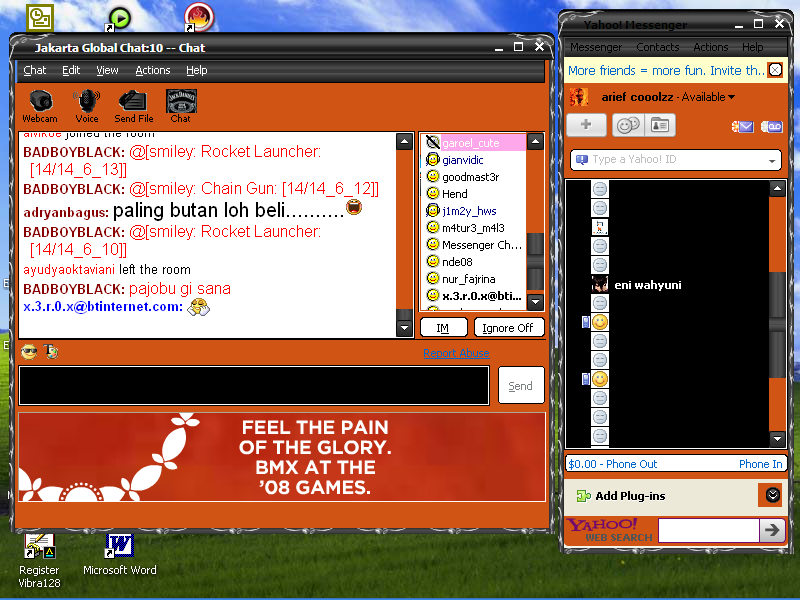800x600 pixels.
Task: Open the View menu in the chat window
Action: click(107, 70)
